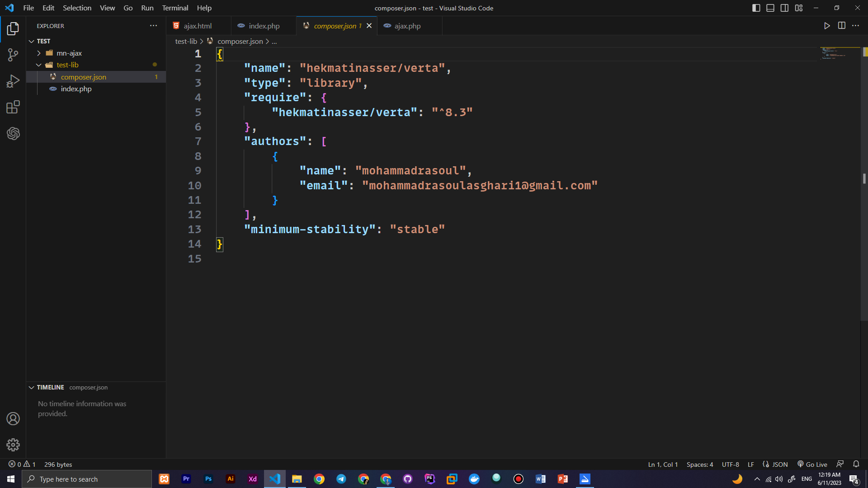Screen dimensions: 868x488
Task: Toggle the secondary side bar
Action: (x=784, y=8)
